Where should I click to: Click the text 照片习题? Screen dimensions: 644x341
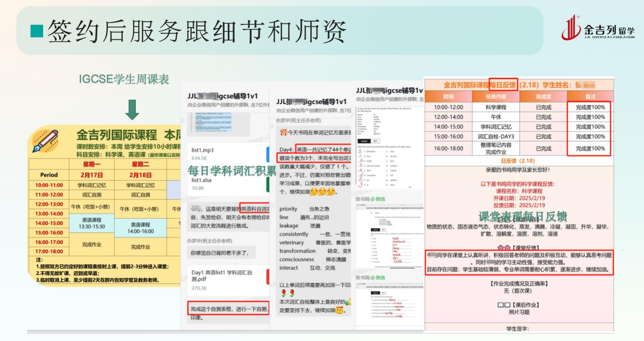(x=519, y=312)
